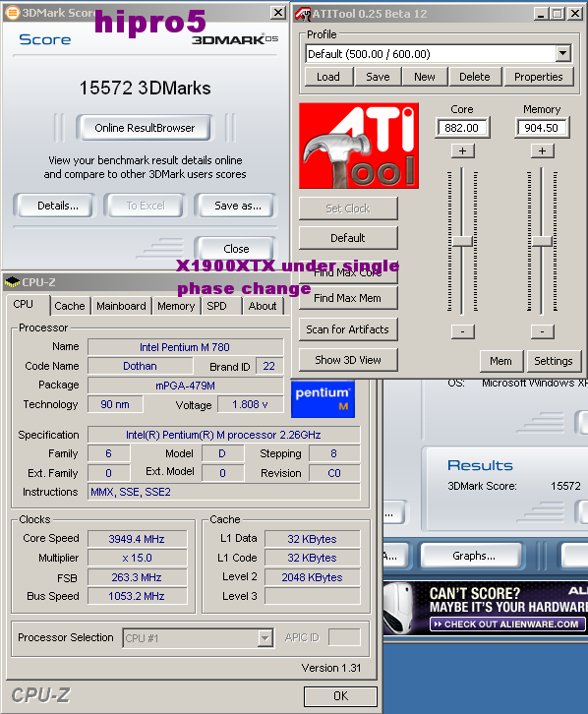This screenshot has width=588, height=714.
Task: Click the MMX, SSE, SSE2 instructions field
Action: [223, 492]
